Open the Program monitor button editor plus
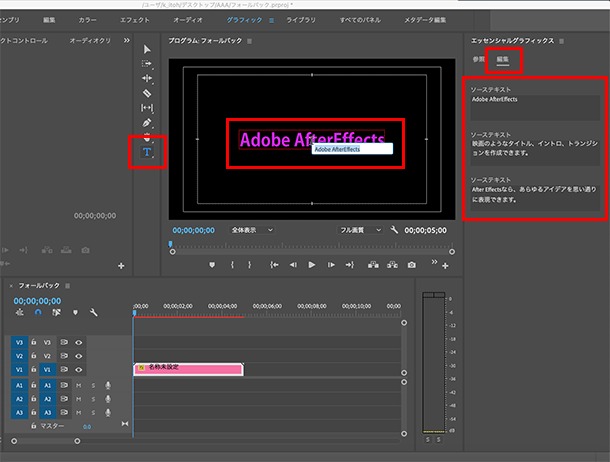 click(x=445, y=266)
